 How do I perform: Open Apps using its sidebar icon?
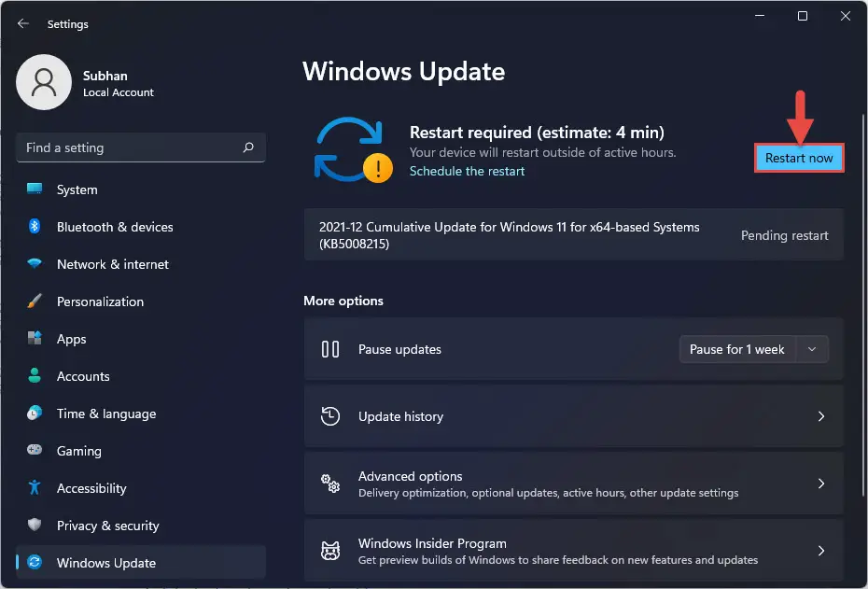coord(35,339)
